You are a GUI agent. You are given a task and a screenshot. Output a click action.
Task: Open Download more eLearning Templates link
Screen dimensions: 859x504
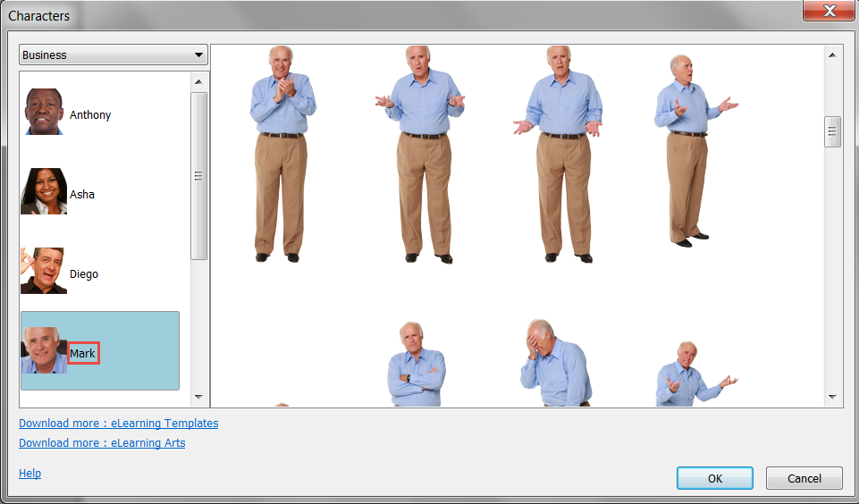(118, 424)
